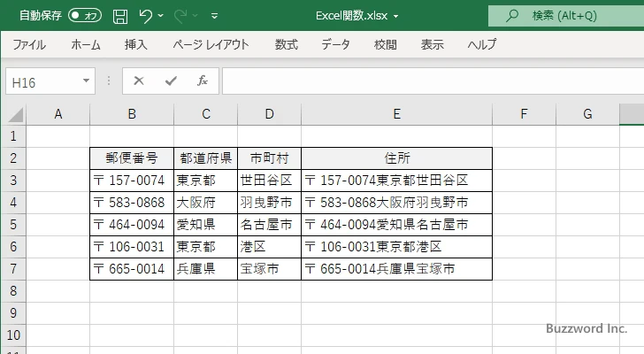Select cell 〒583-0868 in column B
The image size is (644, 354).
[132, 203]
